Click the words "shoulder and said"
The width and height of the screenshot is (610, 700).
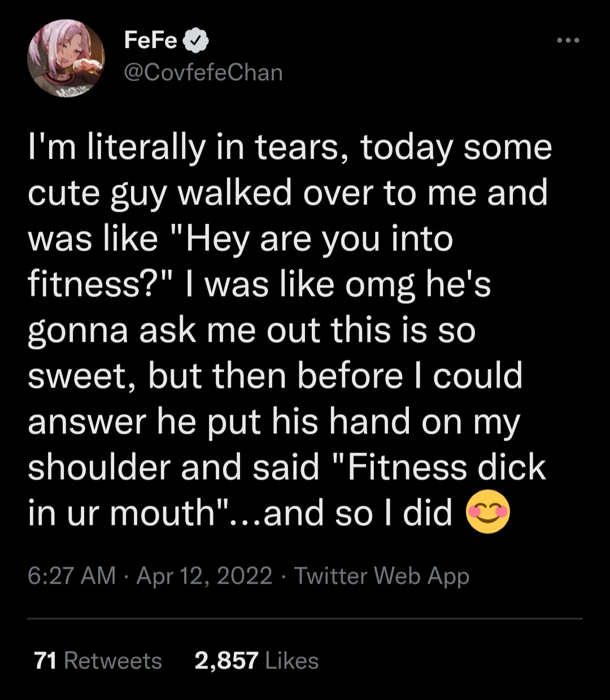pyautogui.click(x=173, y=468)
